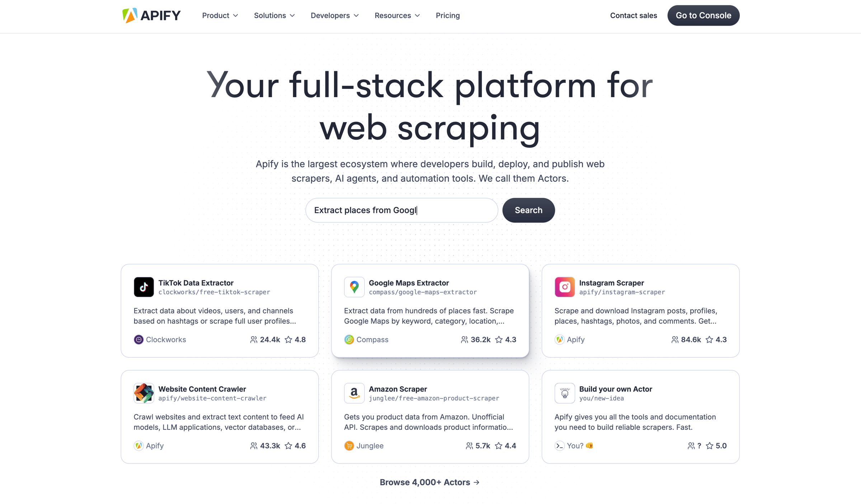Click the lightbulb icon for Build your own Actor
The width and height of the screenshot is (861, 504).
(x=565, y=393)
